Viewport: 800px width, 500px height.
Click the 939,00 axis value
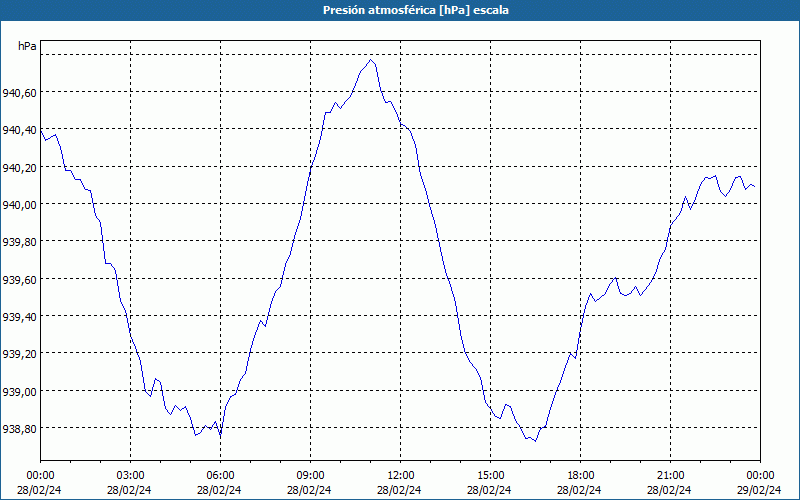tap(19, 391)
